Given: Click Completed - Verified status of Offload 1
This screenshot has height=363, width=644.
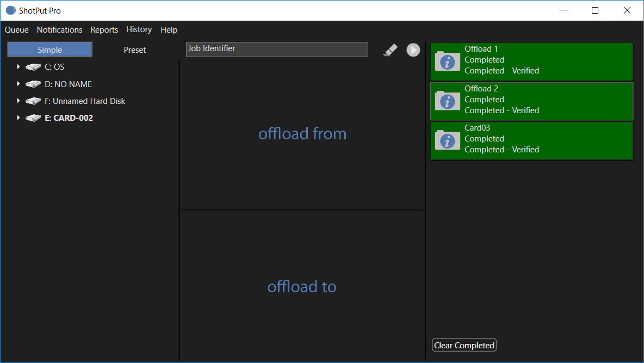Looking at the screenshot, I should [x=502, y=71].
